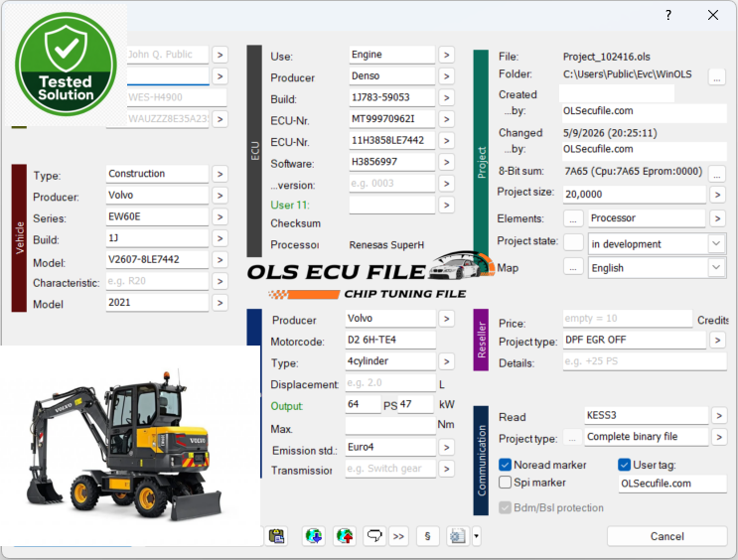Open the speech bubble comment icon
738x560 pixels.
click(374, 536)
